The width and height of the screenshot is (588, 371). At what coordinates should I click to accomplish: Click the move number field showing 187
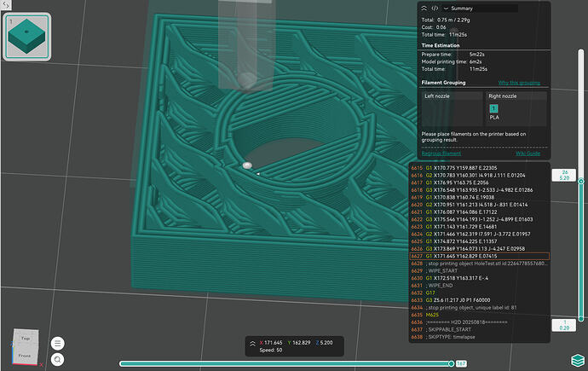point(461,363)
